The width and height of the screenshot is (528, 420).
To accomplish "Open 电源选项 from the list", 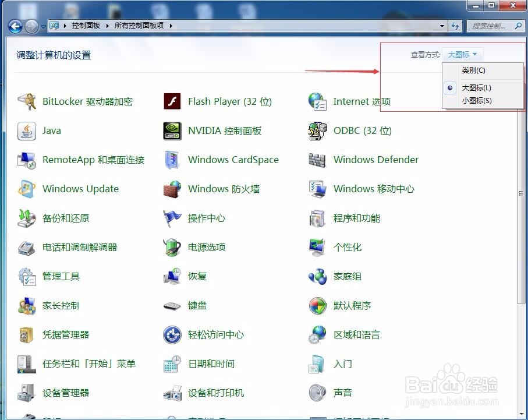I will coord(206,247).
